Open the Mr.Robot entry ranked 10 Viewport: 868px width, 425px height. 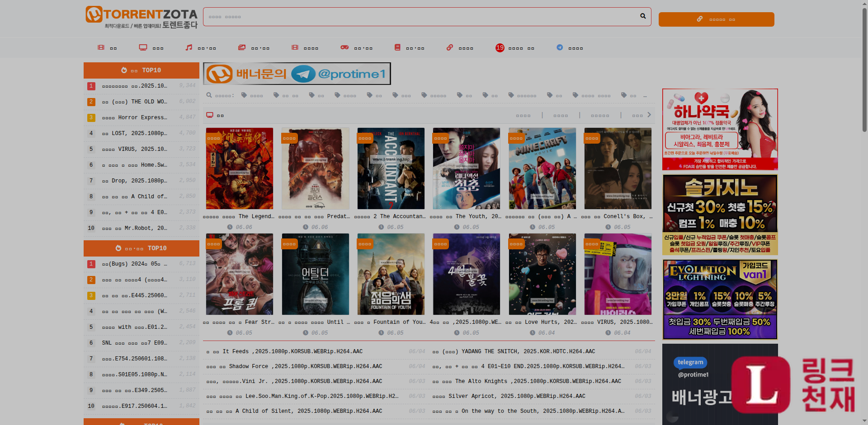pos(135,228)
